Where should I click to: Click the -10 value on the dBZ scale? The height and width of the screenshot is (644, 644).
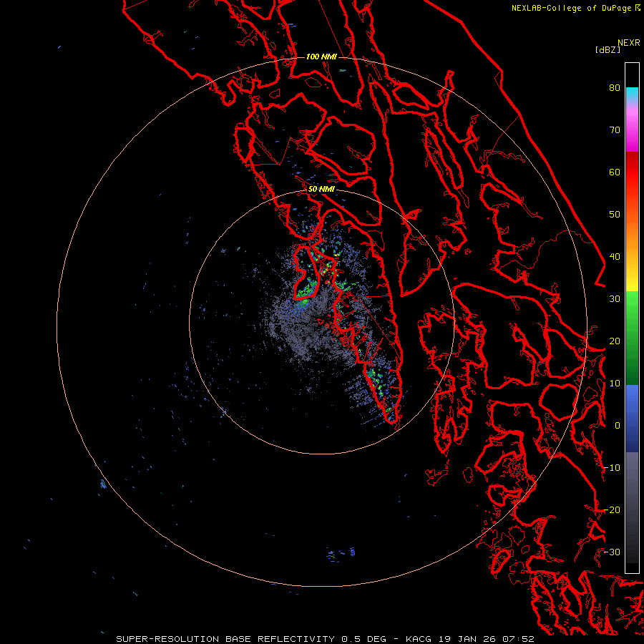pyautogui.click(x=612, y=468)
